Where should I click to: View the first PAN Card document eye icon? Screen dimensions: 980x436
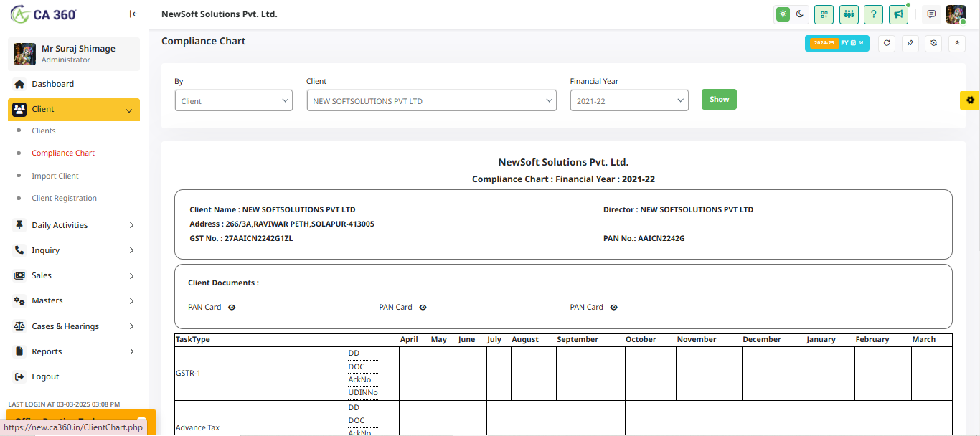click(232, 307)
